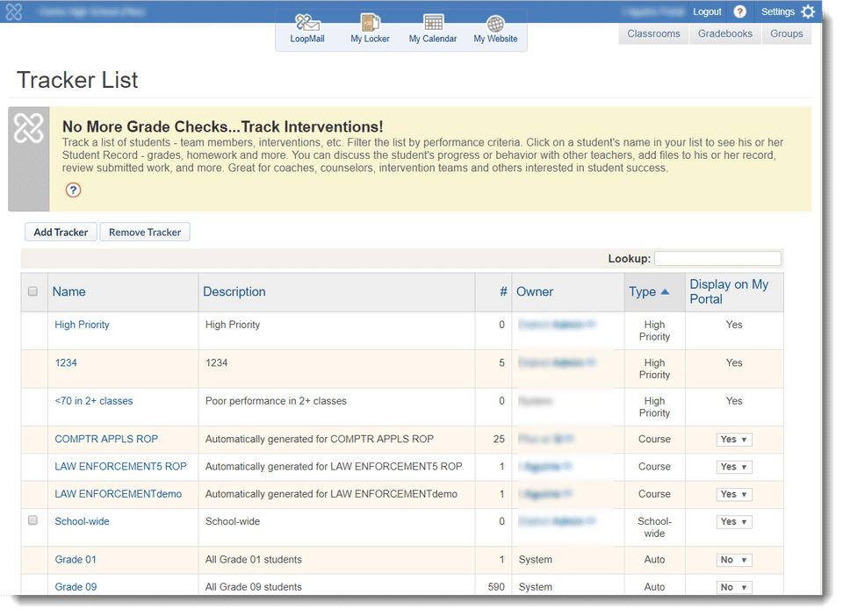Open Settings text in the header
Image resolution: width=843 pixels, height=616 pixels.
[x=777, y=11]
